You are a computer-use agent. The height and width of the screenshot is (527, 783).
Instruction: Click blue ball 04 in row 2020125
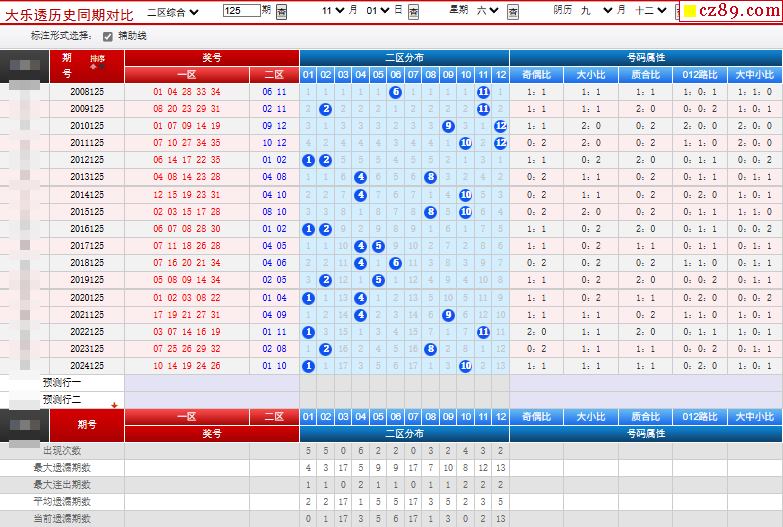pos(361,298)
